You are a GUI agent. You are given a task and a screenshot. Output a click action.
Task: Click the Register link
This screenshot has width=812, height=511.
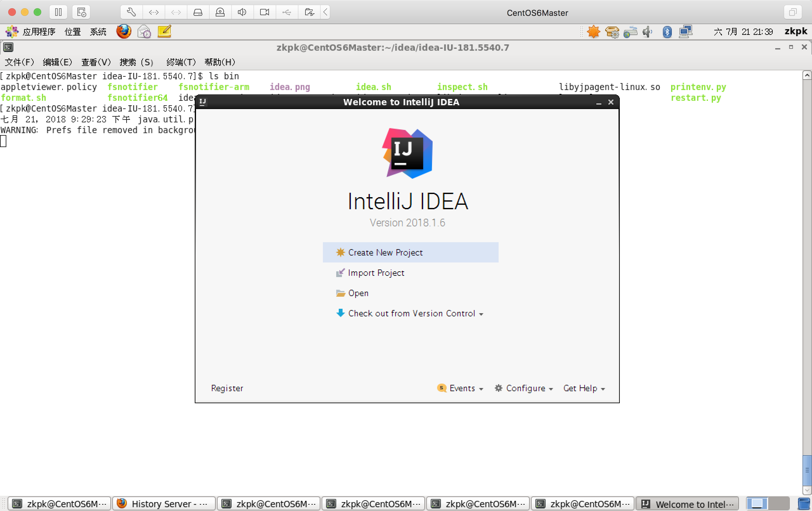227,388
